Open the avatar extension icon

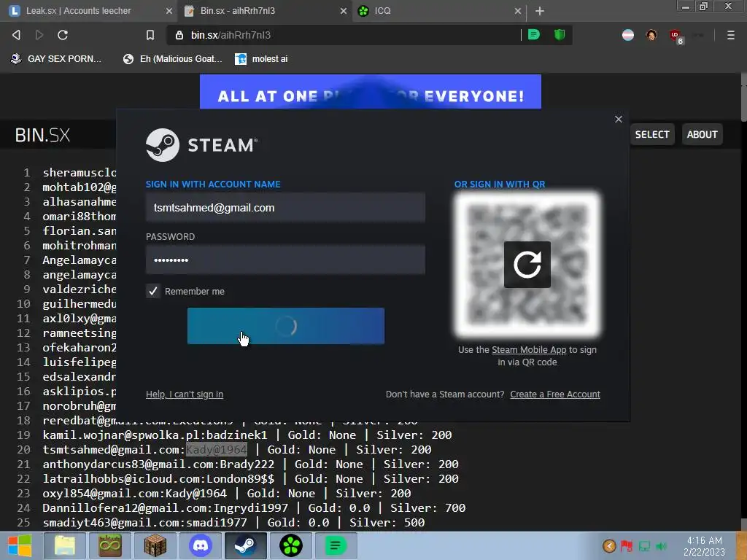coord(651,35)
